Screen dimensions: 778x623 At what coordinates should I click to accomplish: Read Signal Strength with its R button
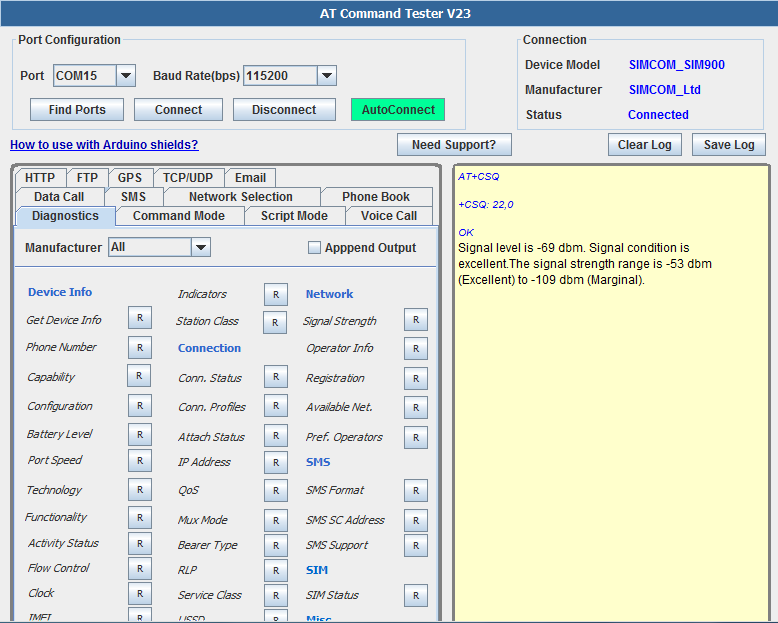coord(416,320)
